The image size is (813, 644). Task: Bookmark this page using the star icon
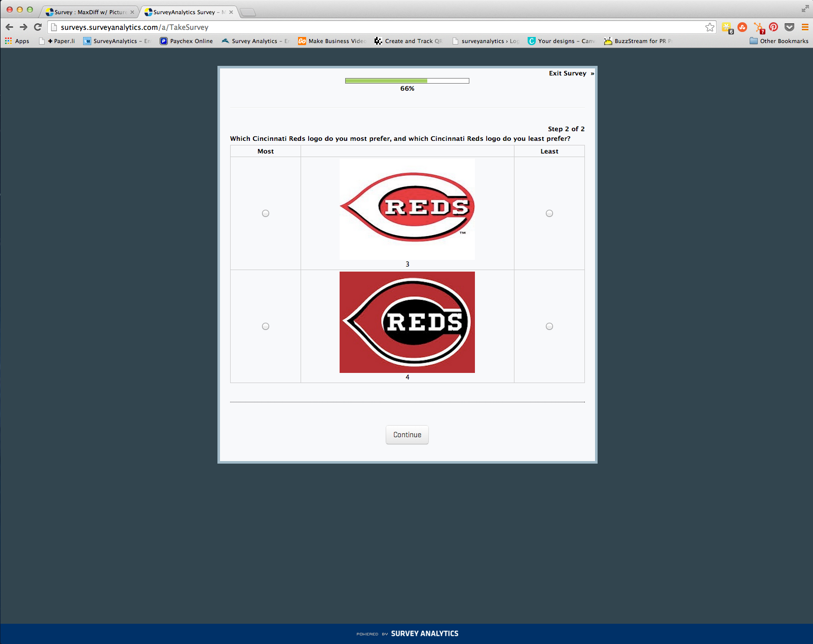710,27
